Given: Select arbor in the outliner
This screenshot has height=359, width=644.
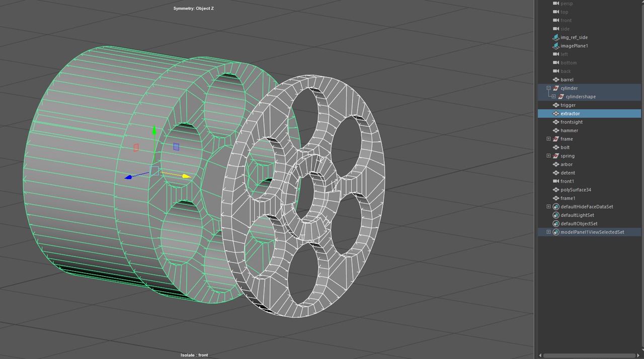Looking at the screenshot, I should (567, 164).
